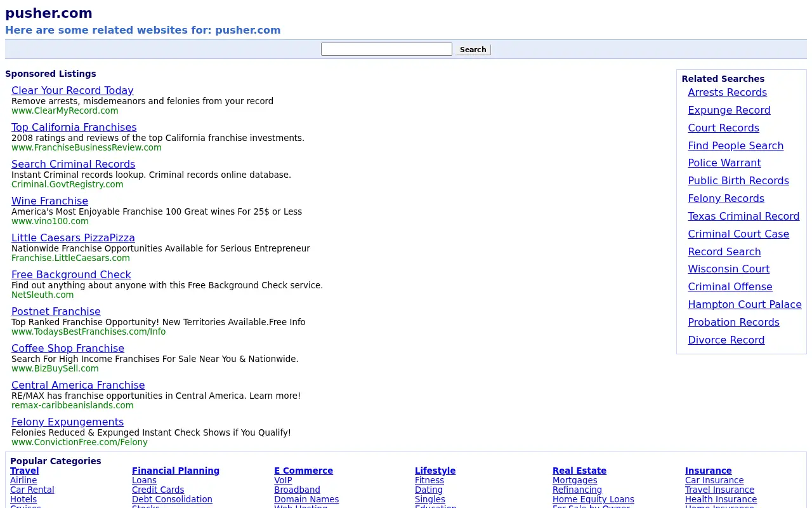Select Wisconsin Court related search
Image resolution: width=812 pixels, height=508 pixels.
pyautogui.click(x=729, y=269)
